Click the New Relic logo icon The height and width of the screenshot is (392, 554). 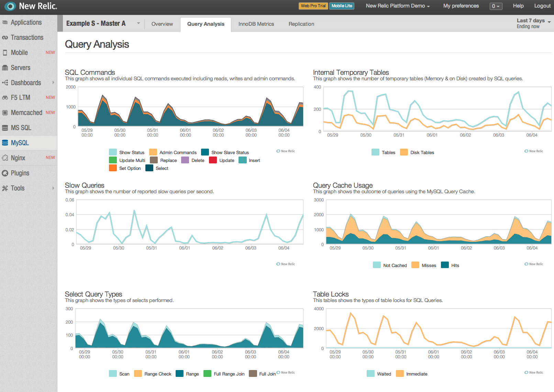10,6
